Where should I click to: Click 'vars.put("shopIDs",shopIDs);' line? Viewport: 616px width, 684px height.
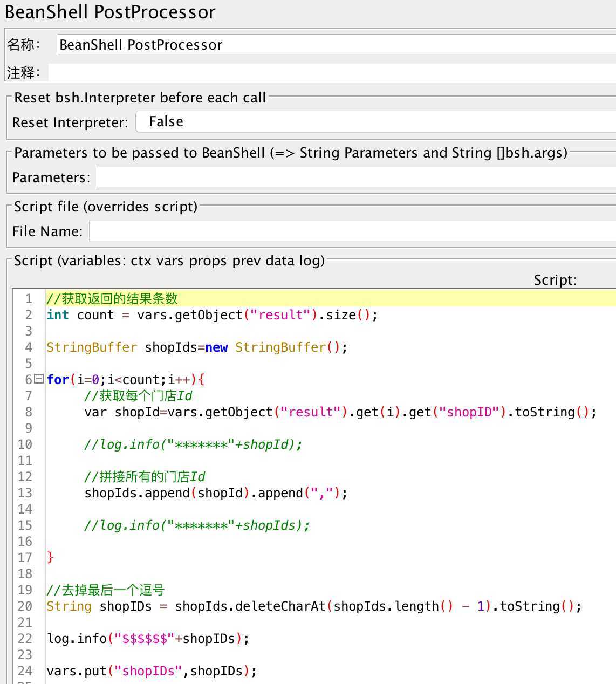(152, 671)
